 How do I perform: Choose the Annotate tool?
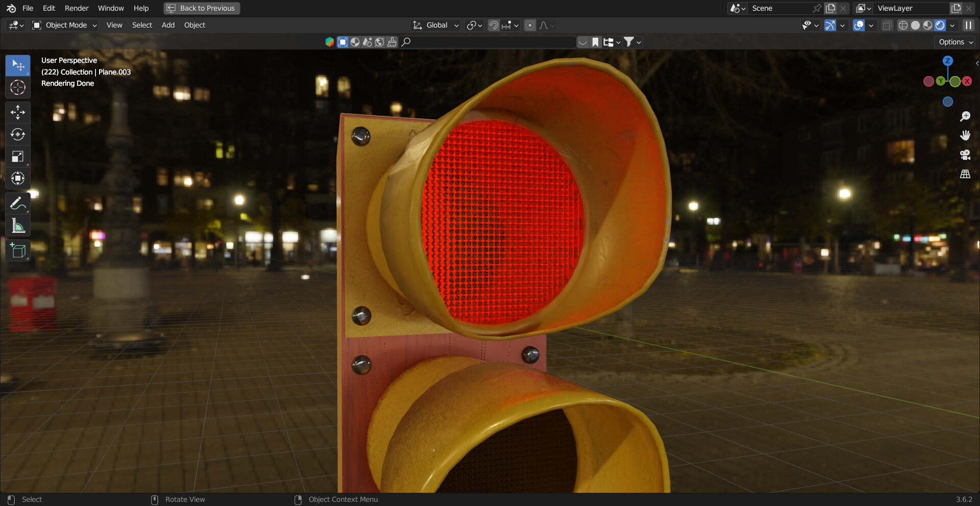(x=18, y=203)
